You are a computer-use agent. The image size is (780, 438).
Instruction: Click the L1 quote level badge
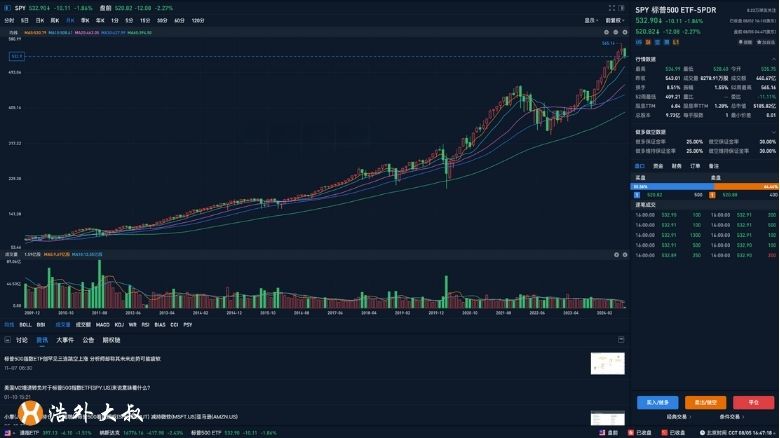(676, 42)
